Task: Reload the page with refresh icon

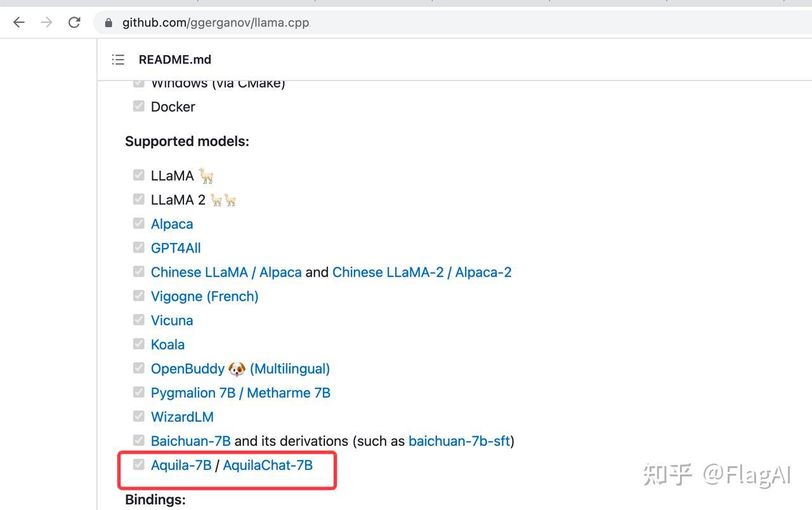Action: tap(74, 23)
